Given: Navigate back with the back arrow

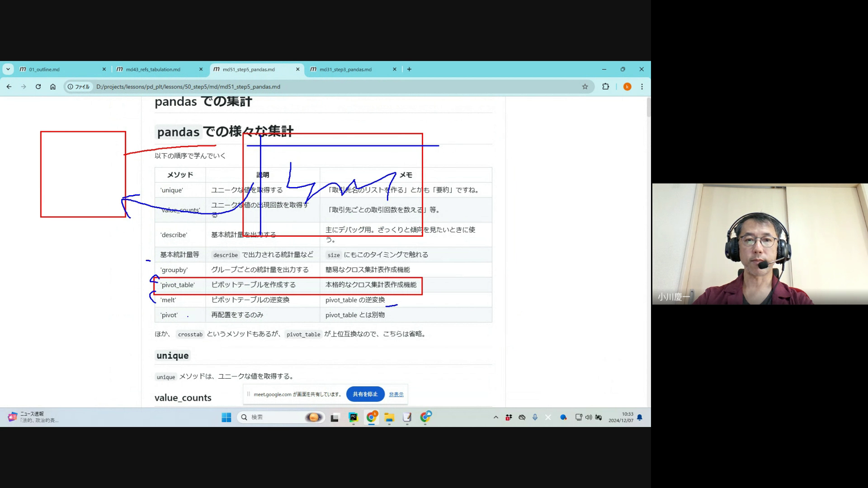Looking at the screenshot, I should [x=9, y=87].
